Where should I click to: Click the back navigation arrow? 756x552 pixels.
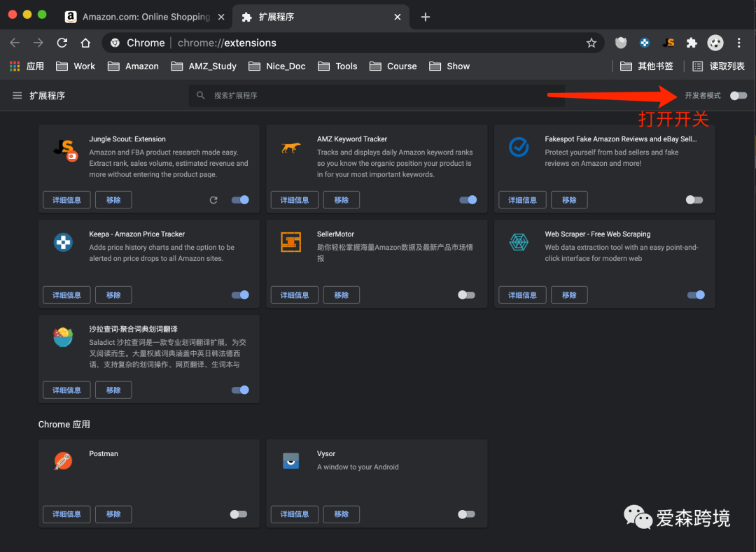[x=15, y=43]
